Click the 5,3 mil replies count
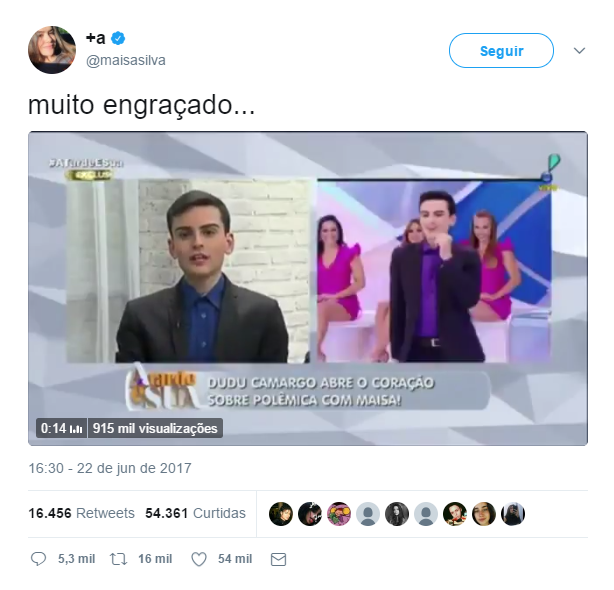614x590 pixels. click(76, 559)
